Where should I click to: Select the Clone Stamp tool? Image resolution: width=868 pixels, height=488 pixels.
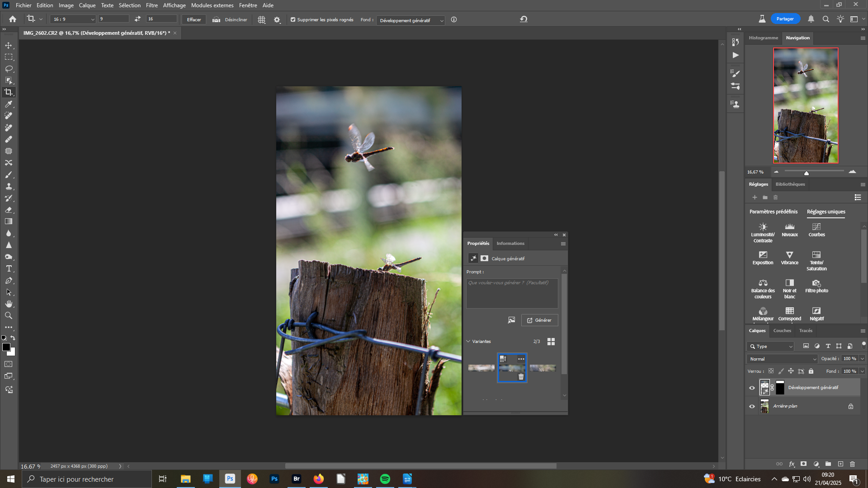tap(9, 186)
